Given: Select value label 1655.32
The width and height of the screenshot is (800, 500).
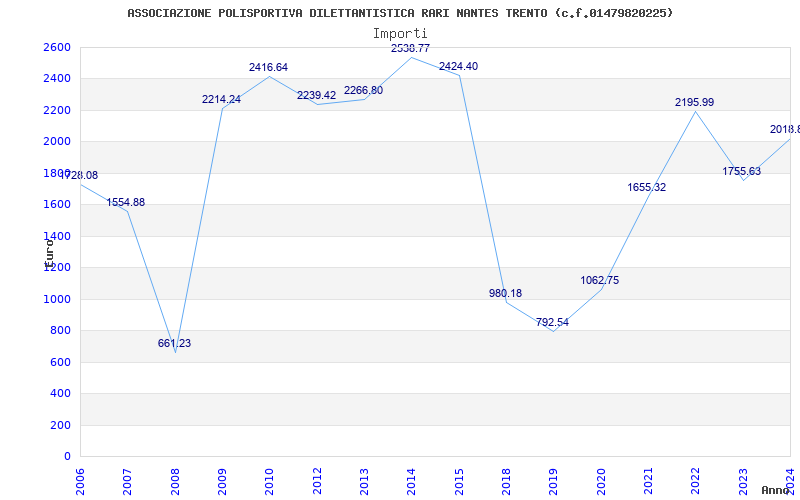Looking at the screenshot, I should [646, 187].
